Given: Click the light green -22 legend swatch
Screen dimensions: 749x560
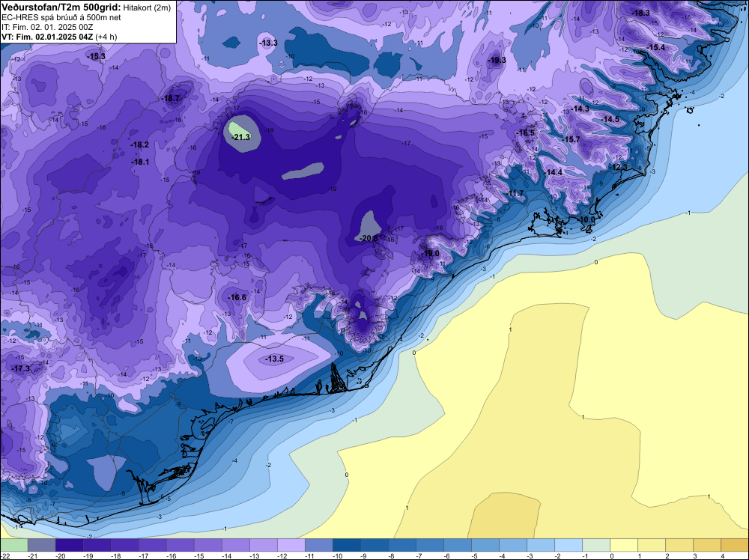Looking at the screenshot, I should click(x=13, y=545).
